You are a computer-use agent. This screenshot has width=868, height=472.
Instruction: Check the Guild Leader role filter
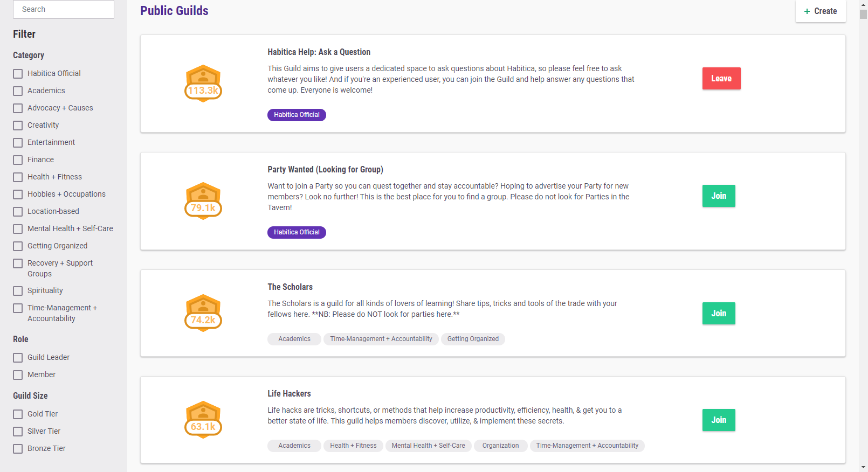pos(18,358)
